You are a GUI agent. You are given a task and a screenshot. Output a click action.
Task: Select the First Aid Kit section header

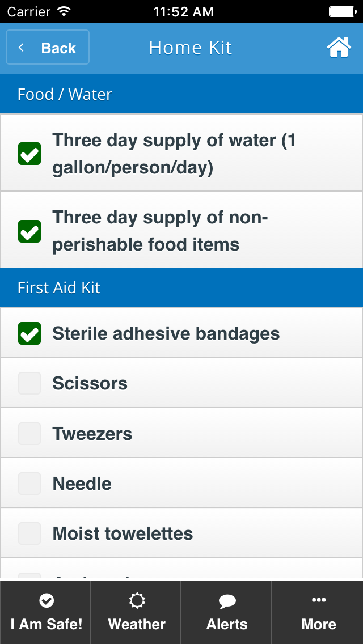tap(59, 287)
